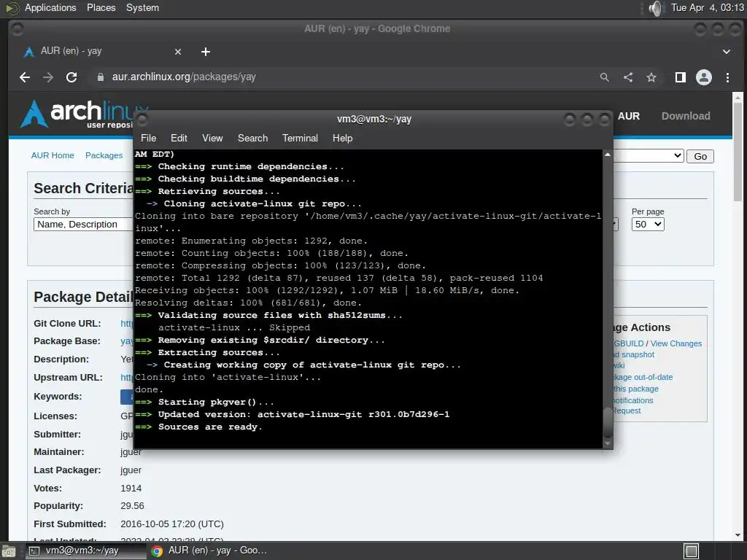Click the Packages link
This screenshot has height=560, width=747.
(x=104, y=155)
